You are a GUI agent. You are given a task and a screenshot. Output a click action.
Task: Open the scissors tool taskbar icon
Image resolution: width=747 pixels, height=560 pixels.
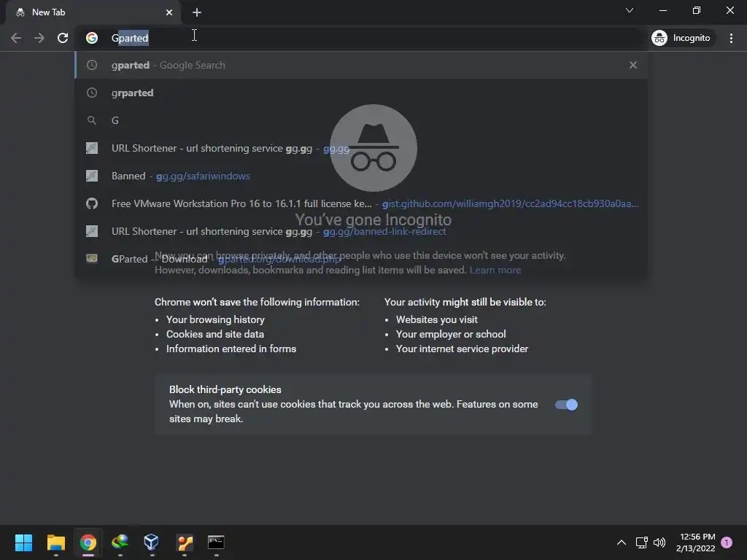(185, 542)
